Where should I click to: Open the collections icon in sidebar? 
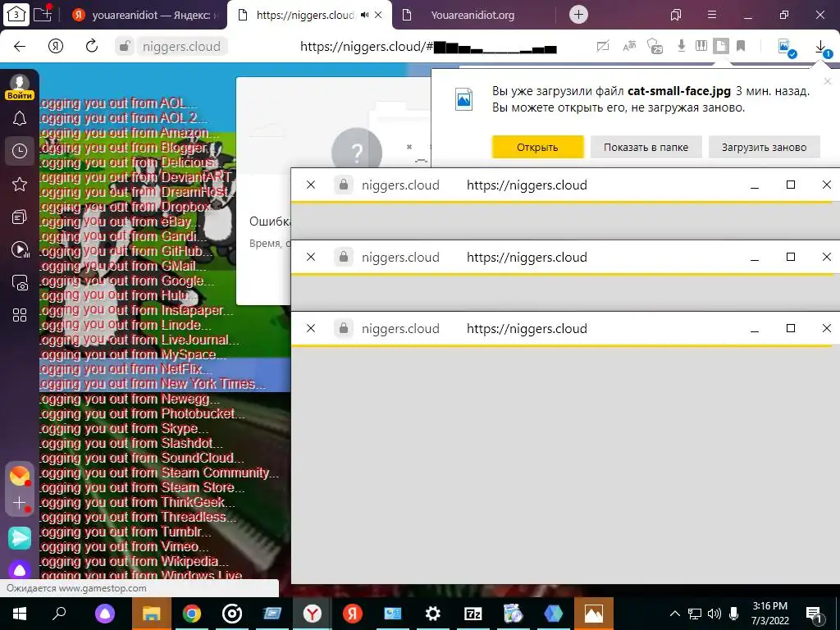(x=20, y=217)
